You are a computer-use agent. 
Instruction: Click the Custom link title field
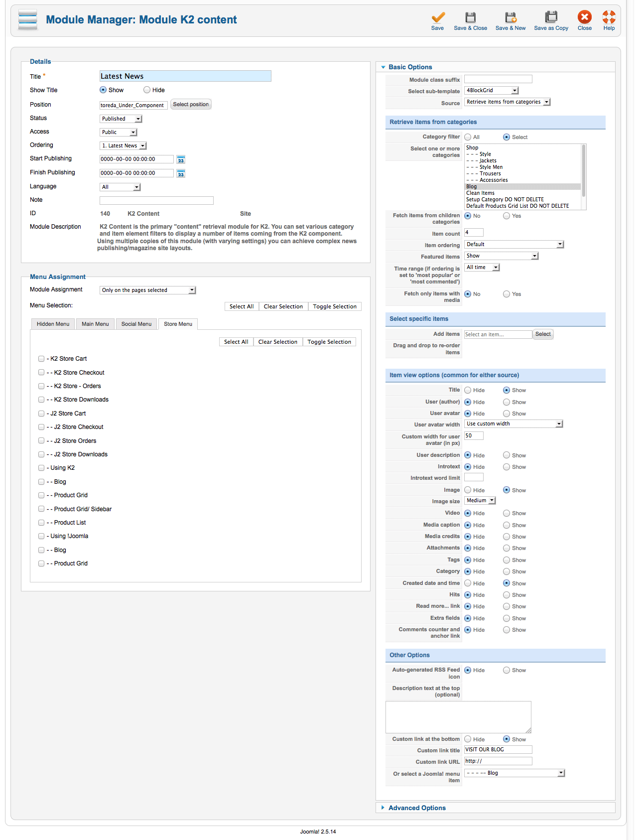pyautogui.click(x=498, y=749)
